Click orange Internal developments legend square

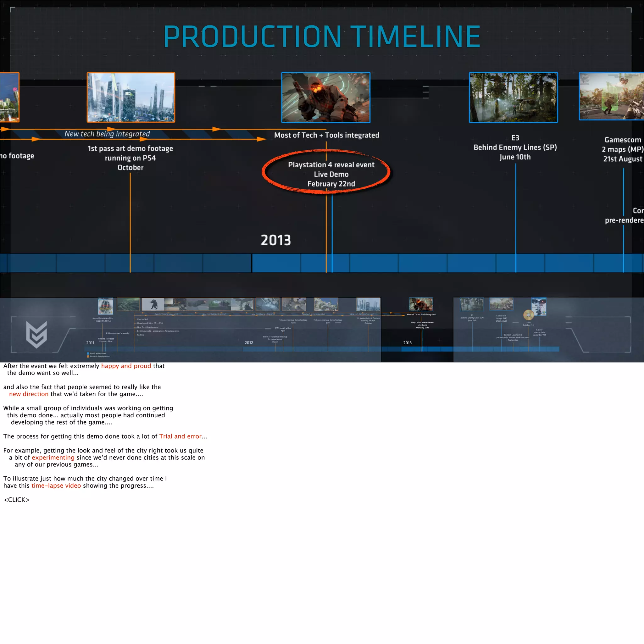(88, 356)
